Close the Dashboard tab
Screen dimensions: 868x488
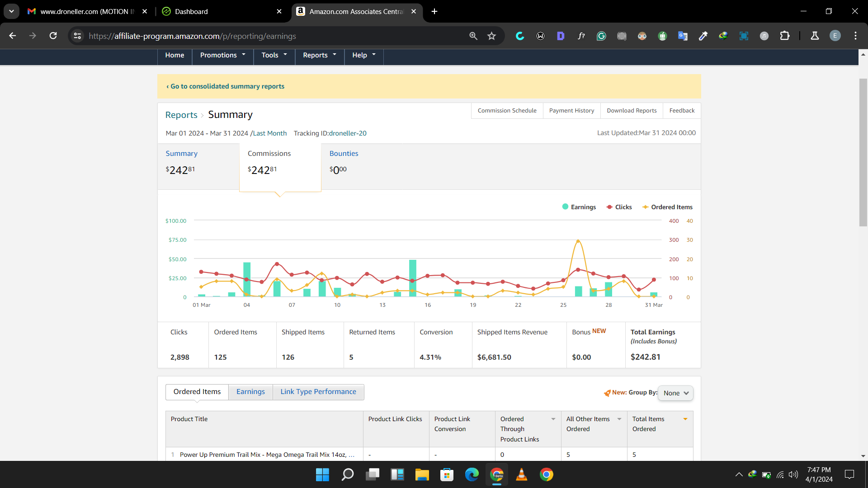(x=279, y=11)
